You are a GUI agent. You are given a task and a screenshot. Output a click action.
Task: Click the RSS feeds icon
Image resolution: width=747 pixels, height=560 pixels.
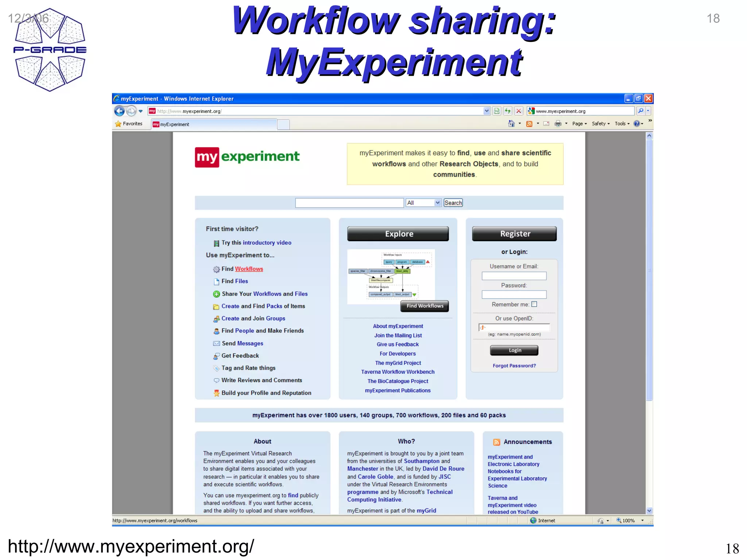(529, 124)
